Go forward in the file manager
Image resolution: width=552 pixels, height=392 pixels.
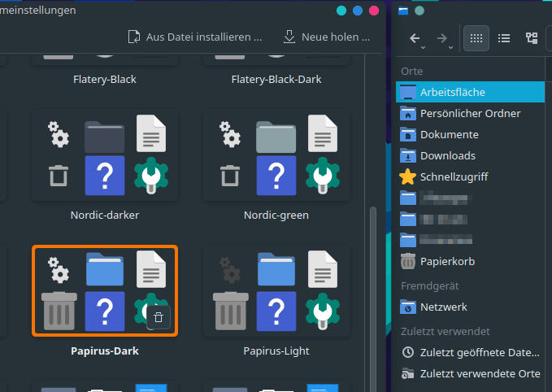pos(442,38)
